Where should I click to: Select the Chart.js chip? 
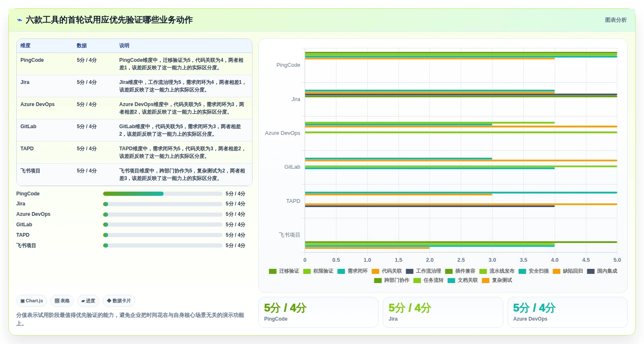point(32,301)
